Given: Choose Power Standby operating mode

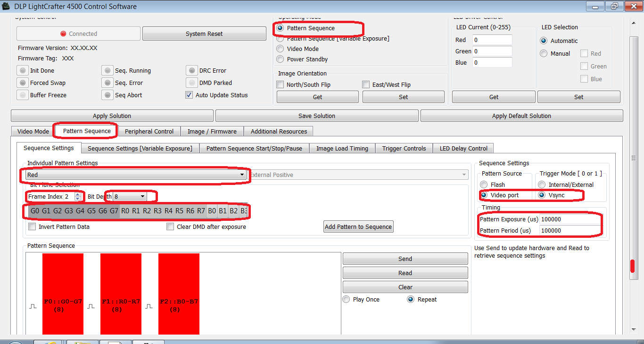Looking at the screenshot, I should (x=280, y=59).
